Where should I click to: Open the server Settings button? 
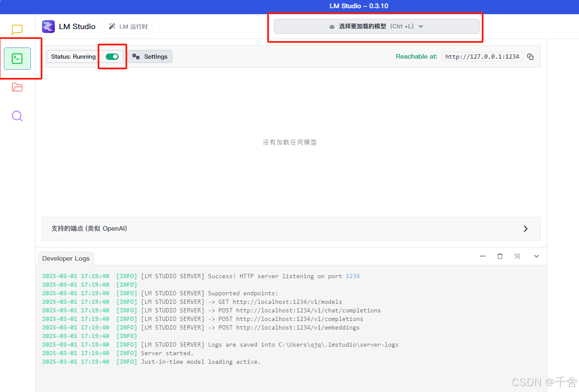click(x=150, y=56)
